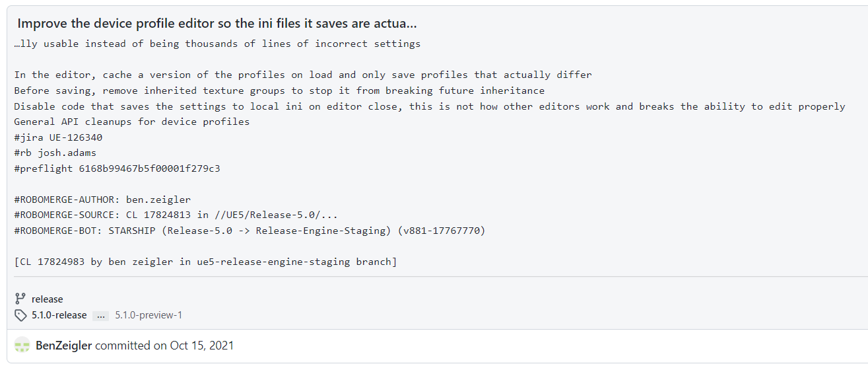This screenshot has width=868, height=368.
Task: Click the ROBOMERGE-SOURCE CL 17824813 line
Action: pos(176,215)
